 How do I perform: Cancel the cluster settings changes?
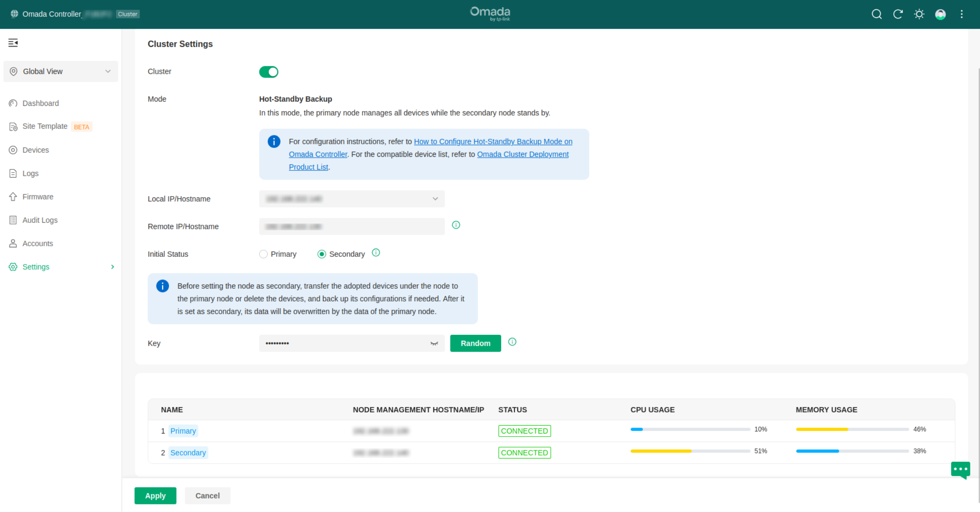[207, 496]
